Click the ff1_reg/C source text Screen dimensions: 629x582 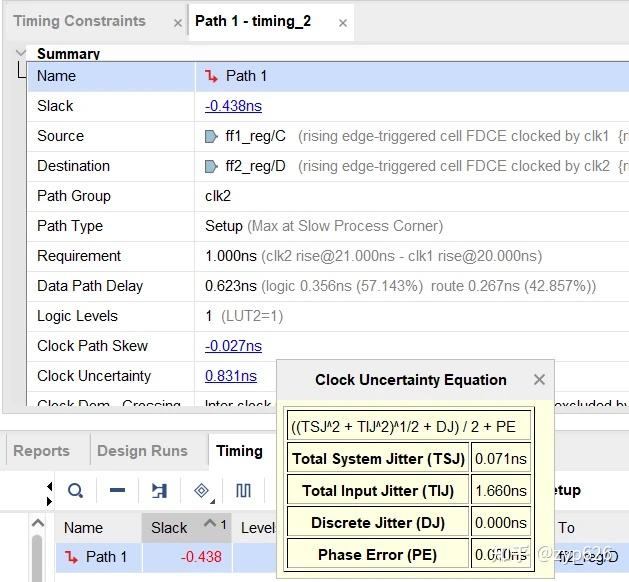coord(256,136)
